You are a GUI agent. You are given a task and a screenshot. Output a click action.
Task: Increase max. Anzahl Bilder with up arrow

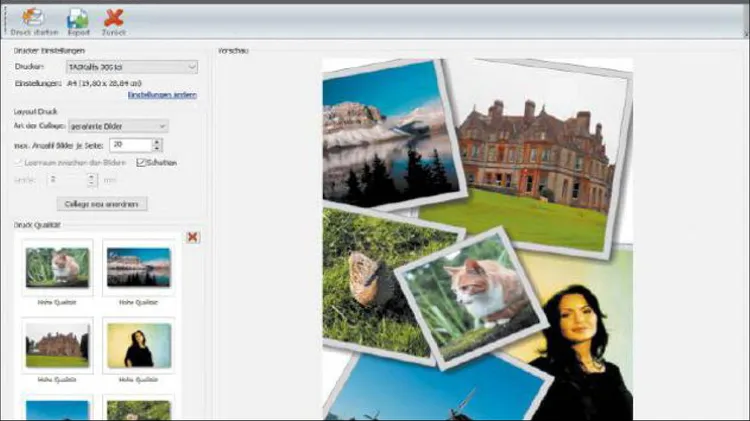pyautogui.click(x=157, y=142)
